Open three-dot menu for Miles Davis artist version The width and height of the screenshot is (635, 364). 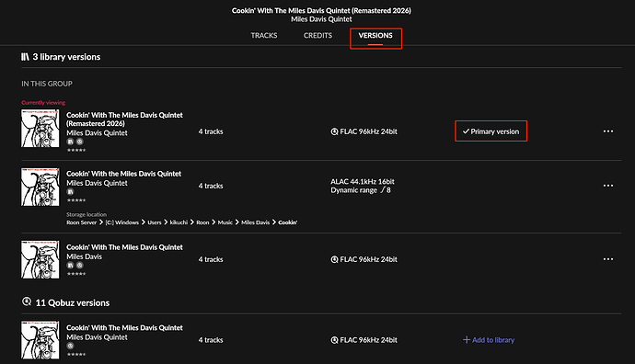click(x=608, y=259)
